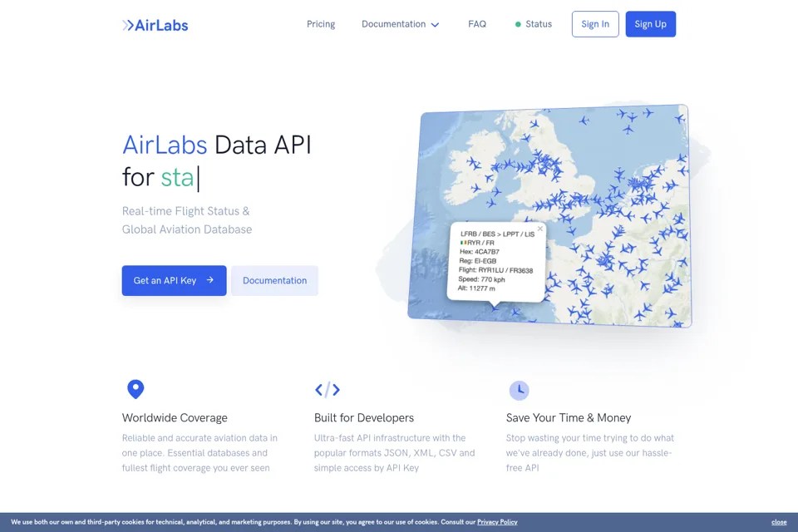
Task: Click the green status indicator dot
Action: [x=518, y=24]
